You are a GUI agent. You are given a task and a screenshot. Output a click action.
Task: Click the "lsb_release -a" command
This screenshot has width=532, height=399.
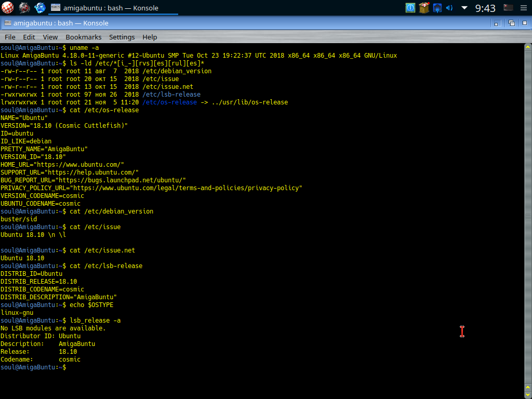tap(95, 321)
